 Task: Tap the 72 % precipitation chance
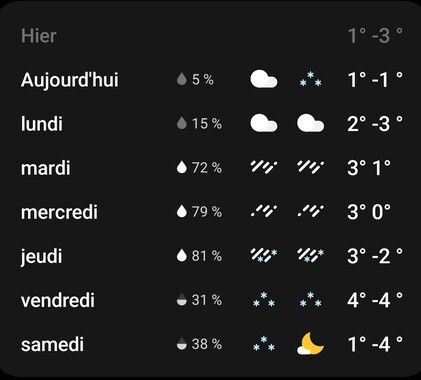(x=207, y=167)
